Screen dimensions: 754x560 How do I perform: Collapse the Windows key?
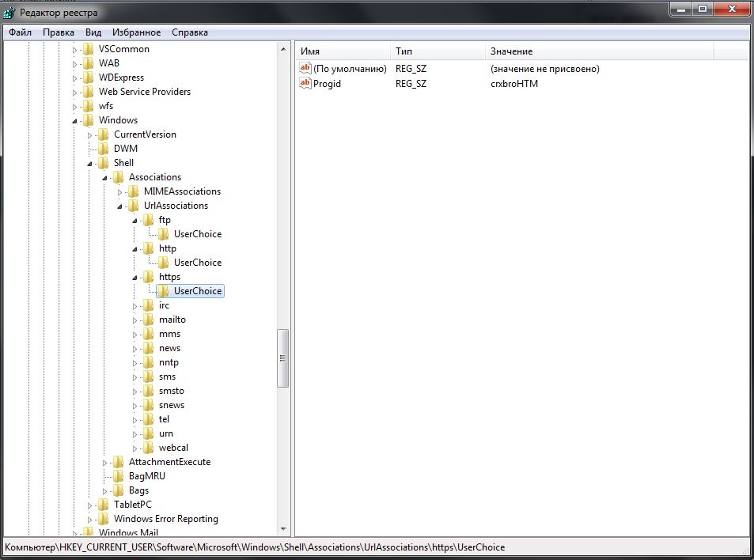point(74,121)
